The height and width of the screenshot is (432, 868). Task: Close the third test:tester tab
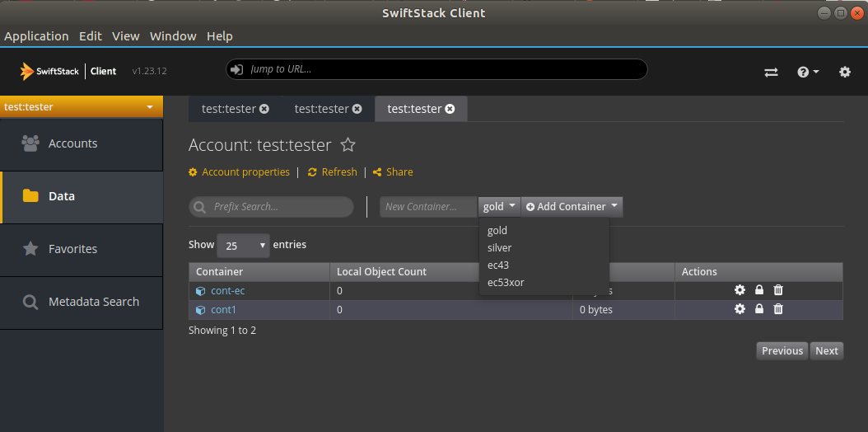pos(450,109)
